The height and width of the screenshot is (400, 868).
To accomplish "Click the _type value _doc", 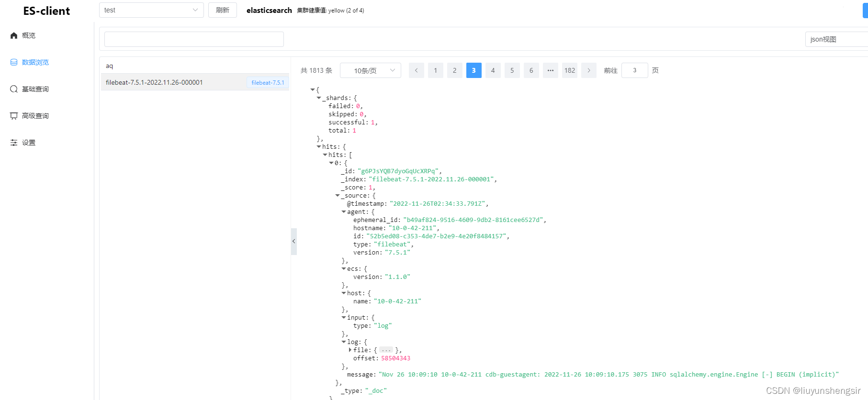I will (376, 391).
